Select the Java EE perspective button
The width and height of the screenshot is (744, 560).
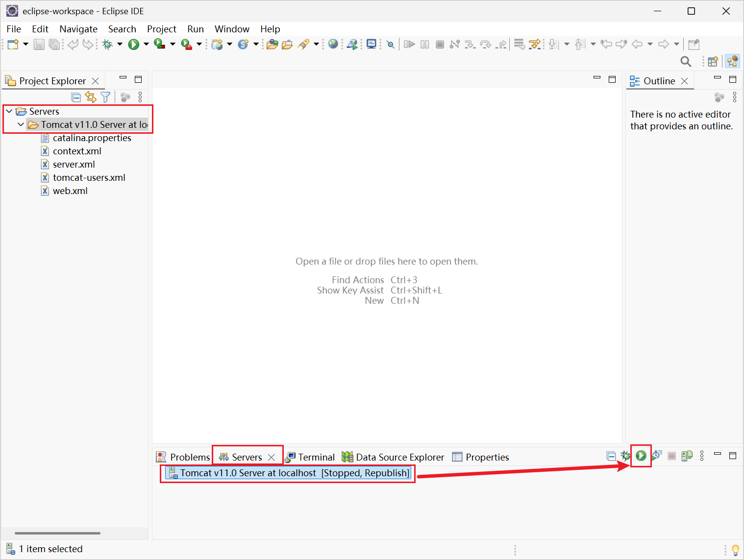click(733, 61)
